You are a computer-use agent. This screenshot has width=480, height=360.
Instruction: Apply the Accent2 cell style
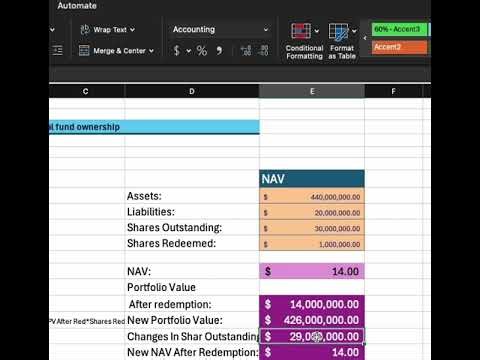pyautogui.click(x=399, y=47)
